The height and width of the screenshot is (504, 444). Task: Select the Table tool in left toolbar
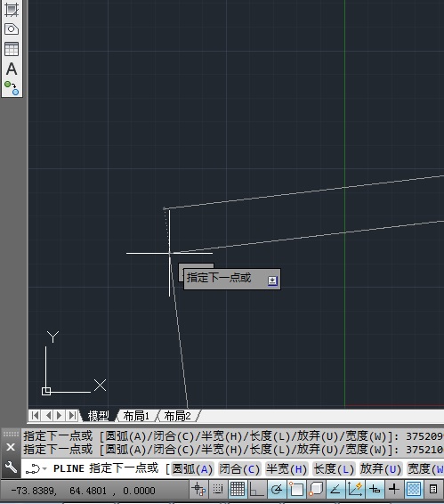(12, 49)
